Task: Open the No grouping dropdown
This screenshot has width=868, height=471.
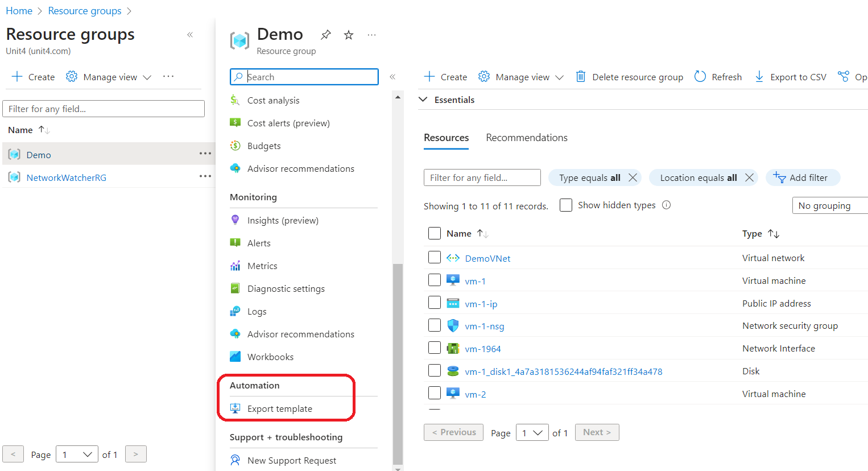Action: coord(830,205)
